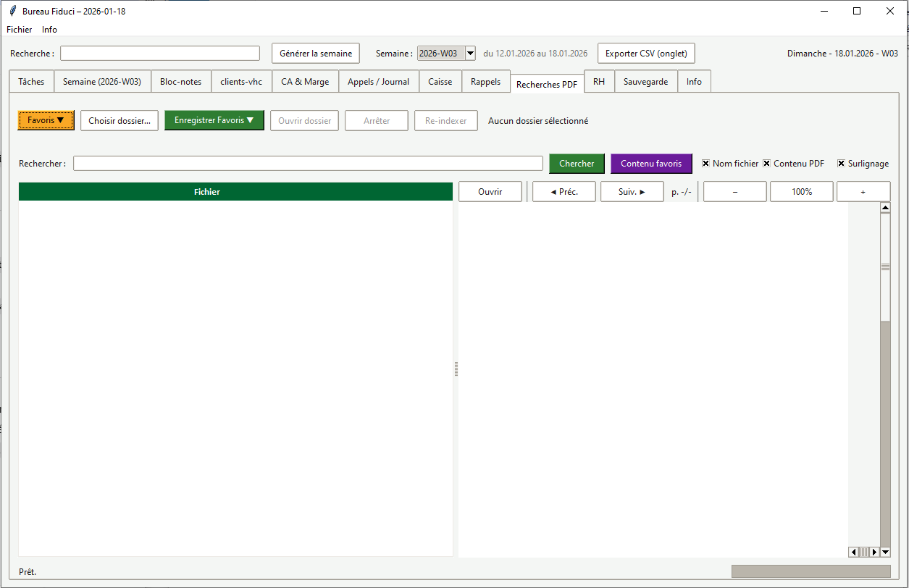The width and height of the screenshot is (909, 588).
Task: Uncheck the Contenu PDF checkbox
Action: coord(766,164)
